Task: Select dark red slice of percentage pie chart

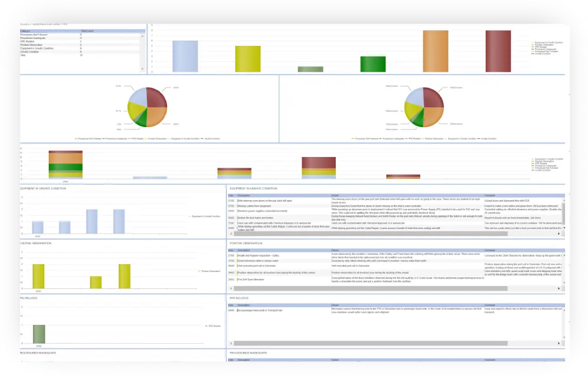Action: [x=157, y=97]
